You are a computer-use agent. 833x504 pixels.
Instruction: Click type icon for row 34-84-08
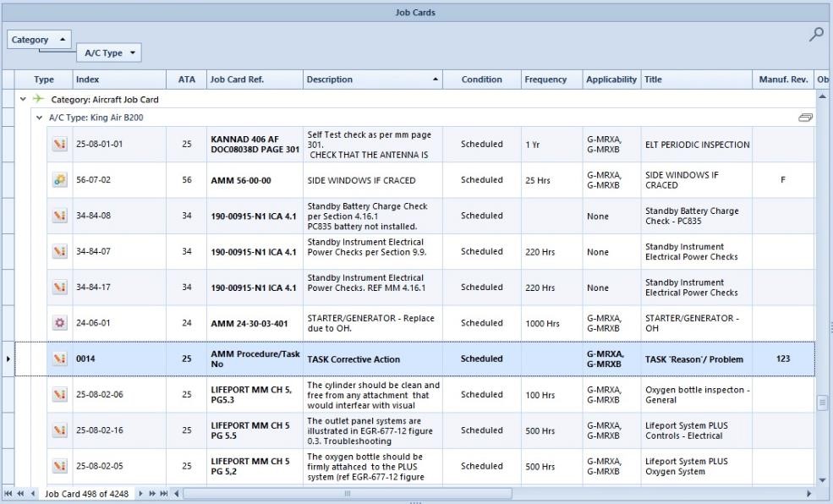pyautogui.click(x=60, y=216)
